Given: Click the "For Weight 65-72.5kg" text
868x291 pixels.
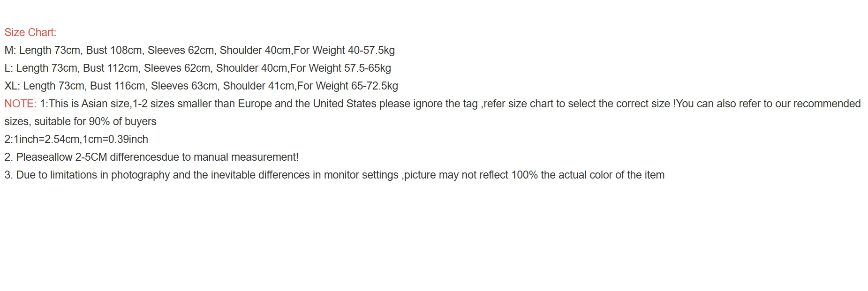Looking at the screenshot, I should (347, 86).
